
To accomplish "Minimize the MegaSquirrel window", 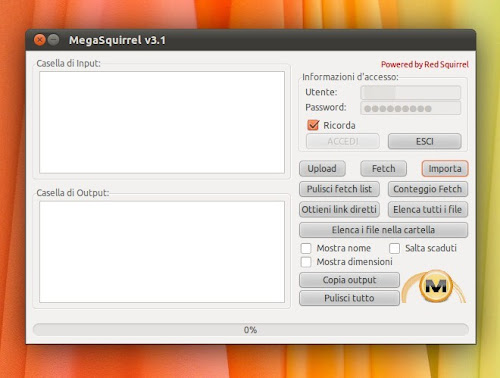I will click(x=53, y=40).
